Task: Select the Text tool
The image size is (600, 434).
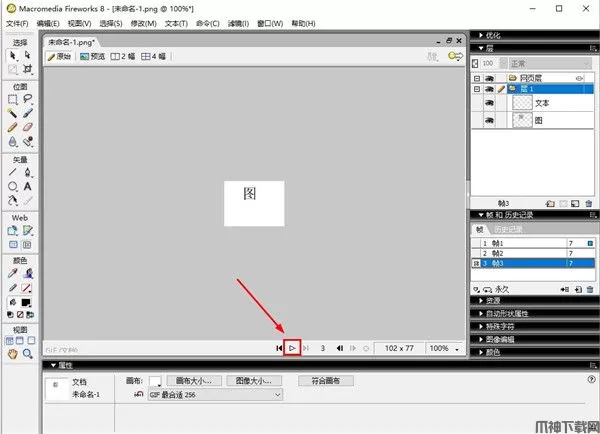Action: tap(28, 186)
